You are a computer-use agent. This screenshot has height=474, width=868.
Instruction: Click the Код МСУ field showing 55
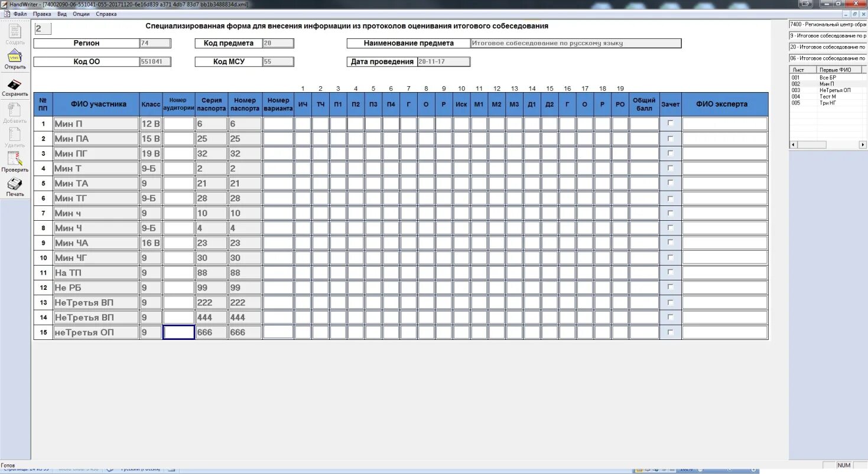pos(278,61)
